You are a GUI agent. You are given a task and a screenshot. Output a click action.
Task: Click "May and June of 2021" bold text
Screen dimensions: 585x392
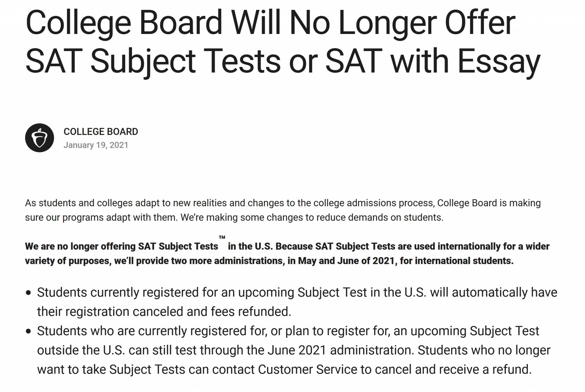click(x=346, y=261)
